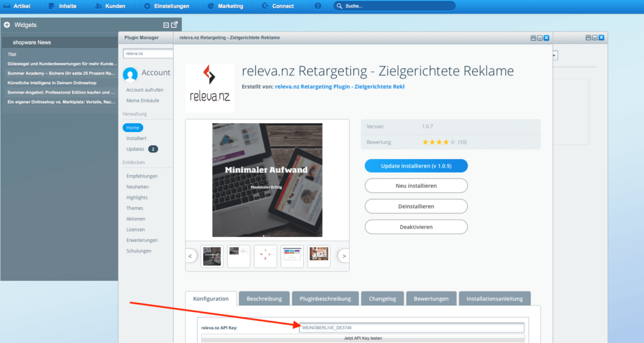
Task: Pop out Widgets panel via external icon
Action: [x=174, y=24]
